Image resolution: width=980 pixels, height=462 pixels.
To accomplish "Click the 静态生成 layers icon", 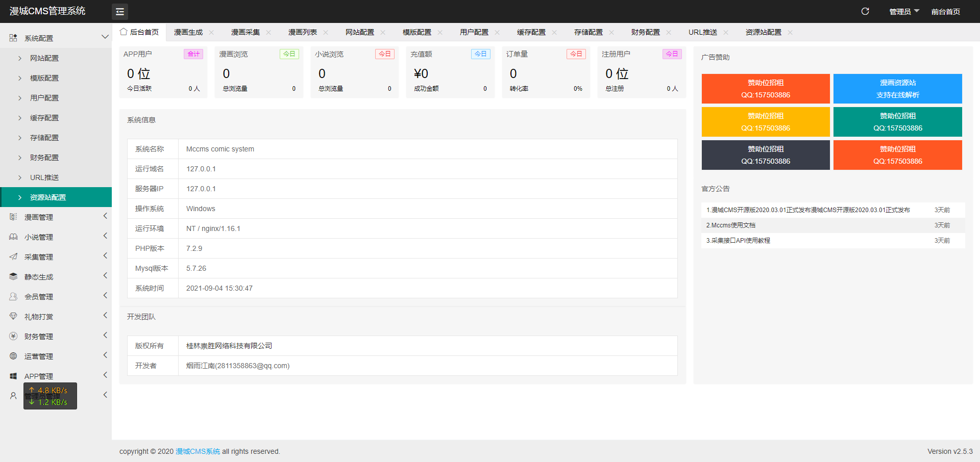I will 13,276.
